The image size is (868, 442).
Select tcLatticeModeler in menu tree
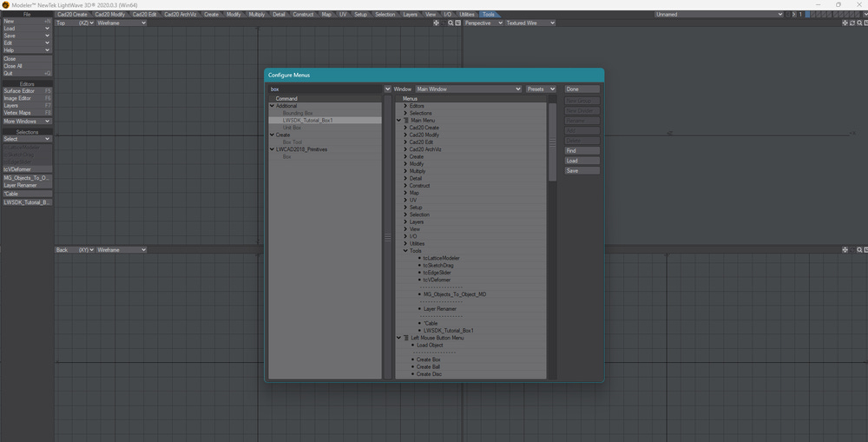coord(441,258)
